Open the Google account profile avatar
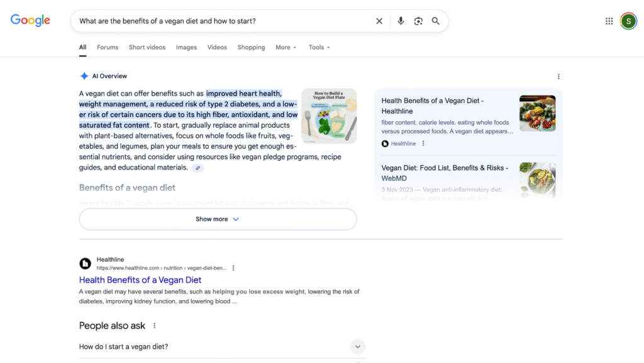644x363 pixels. [628, 21]
